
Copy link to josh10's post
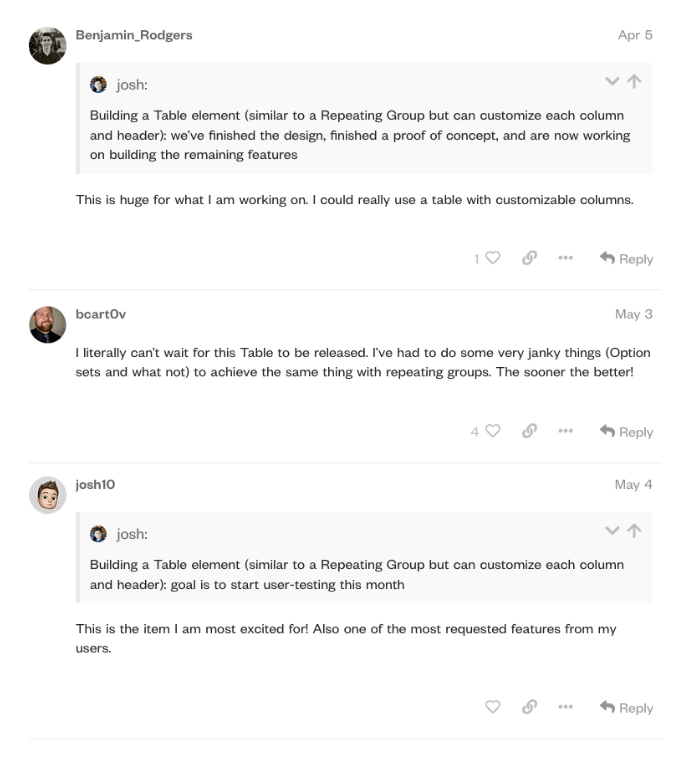(530, 708)
